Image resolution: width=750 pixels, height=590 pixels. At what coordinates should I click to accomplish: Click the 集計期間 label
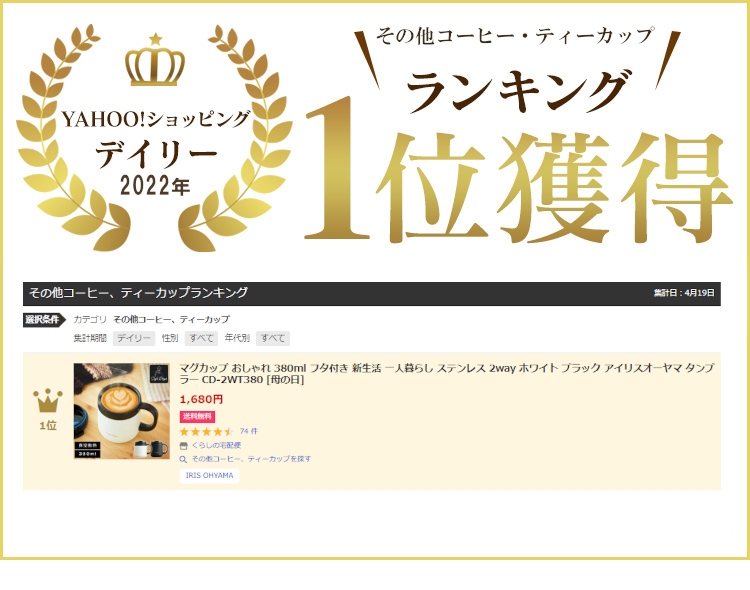pyautogui.click(x=90, y=338)
